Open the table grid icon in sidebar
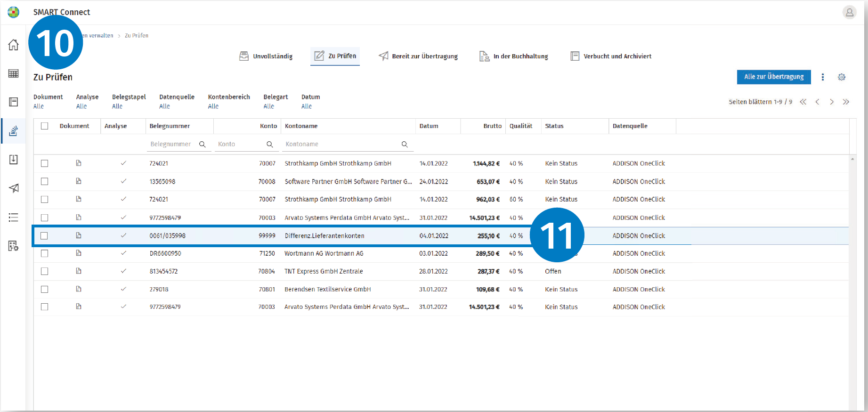 click(14, 73)
